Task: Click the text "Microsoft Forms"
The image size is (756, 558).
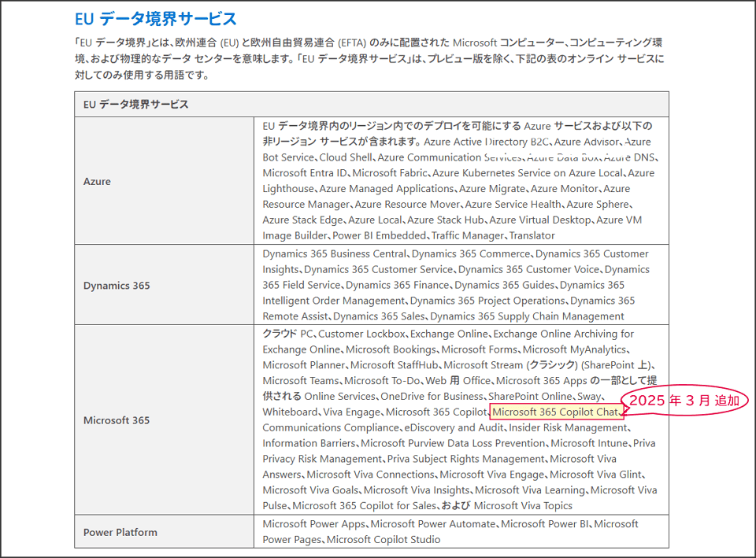Action: [x=480, y=349]
